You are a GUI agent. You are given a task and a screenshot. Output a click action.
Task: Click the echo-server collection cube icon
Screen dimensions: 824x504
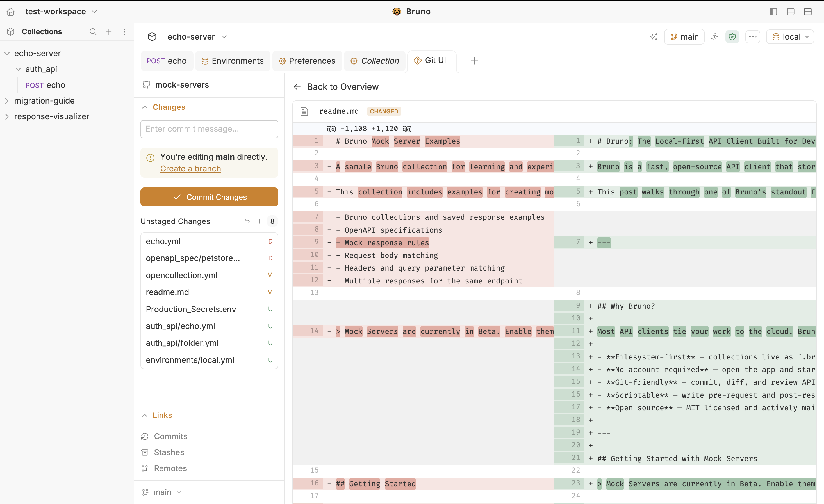(x=152, y=37)
